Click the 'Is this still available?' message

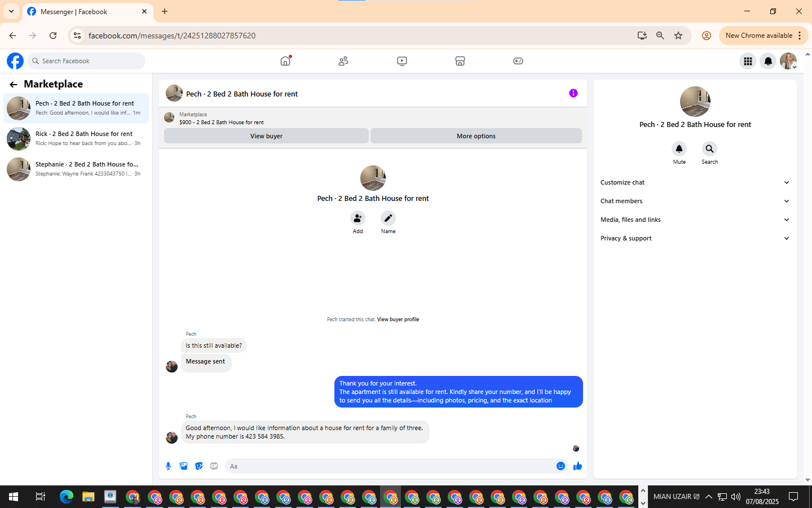tap(214, 345)
